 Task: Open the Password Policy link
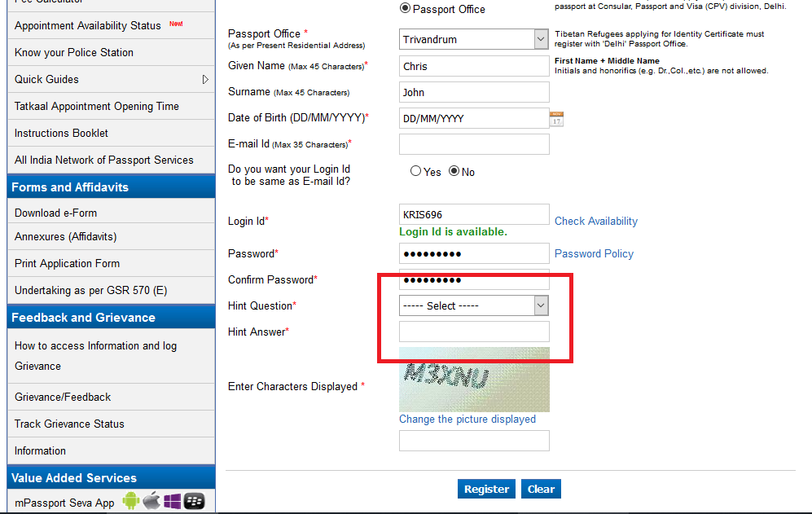coord(593,253)
